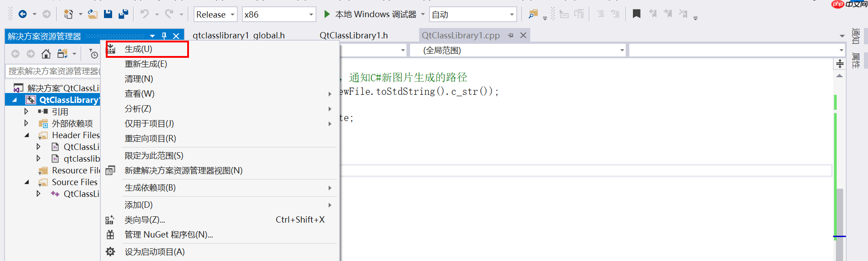Click uncomment selected lines icon
Image resolution: width=868 pixels, height=261 pixels.
click(x=615, y=14)
